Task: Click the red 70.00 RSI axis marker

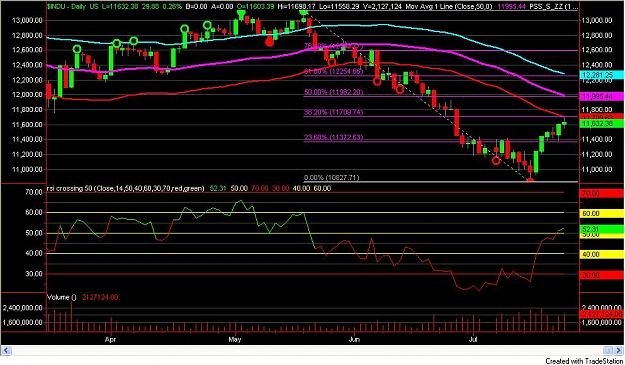Action: coord(601,193)
